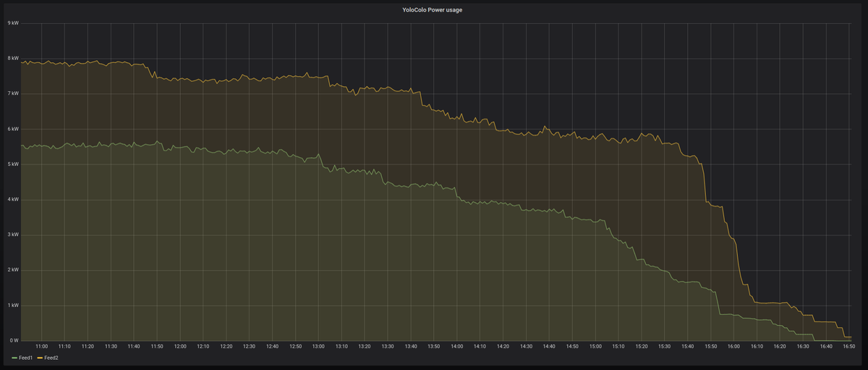Click the 12:40 time axis label
The image size is (868, 370).
tap(272, 347)
